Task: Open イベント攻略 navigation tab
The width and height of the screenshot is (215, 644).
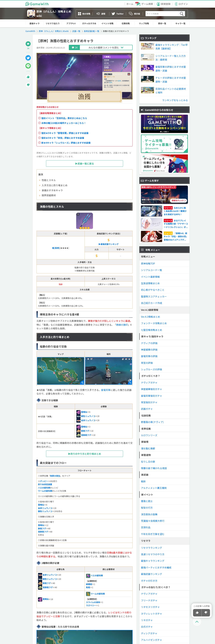Action: coord(107,24)
